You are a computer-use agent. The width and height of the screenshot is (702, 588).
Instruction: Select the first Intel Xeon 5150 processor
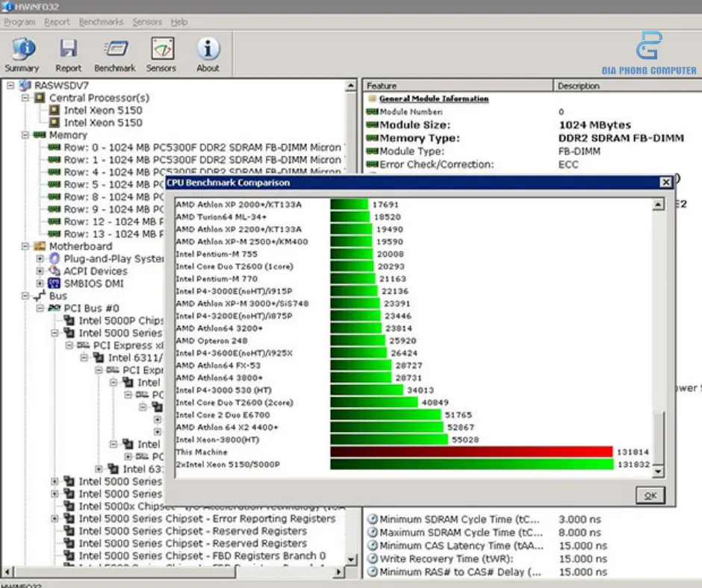[x=102, y=110]
